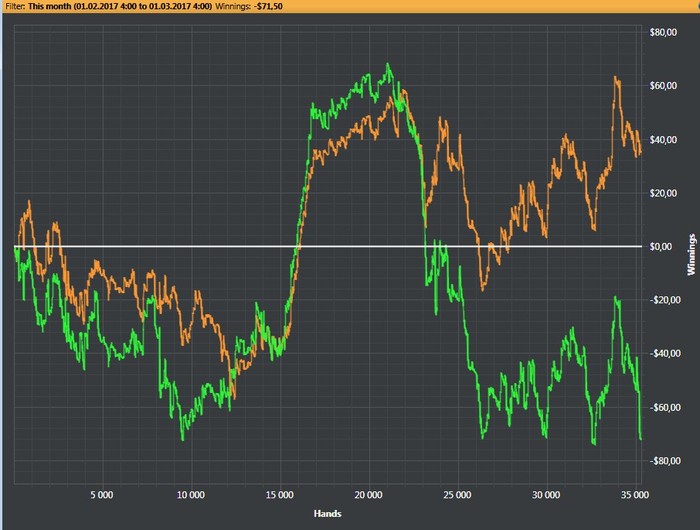Select the 20 000 hands x-axis label
Image resolution: width=700 pixels, height=530 pixels.
click(368, 495)
